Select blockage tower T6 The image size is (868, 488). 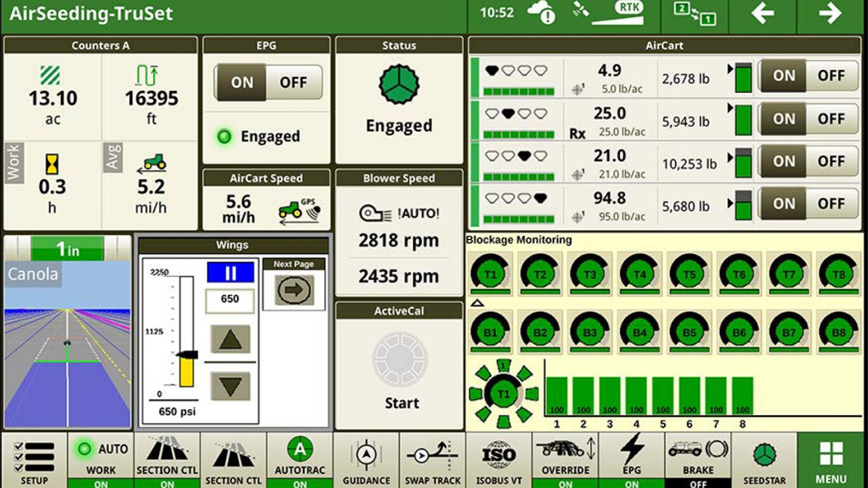[739, 274]
